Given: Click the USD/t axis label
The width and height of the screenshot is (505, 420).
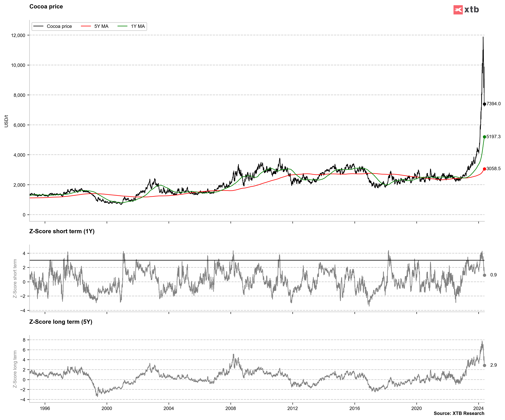Looking at the screenshot, I should pyautogui.click(x=6, y=121).
